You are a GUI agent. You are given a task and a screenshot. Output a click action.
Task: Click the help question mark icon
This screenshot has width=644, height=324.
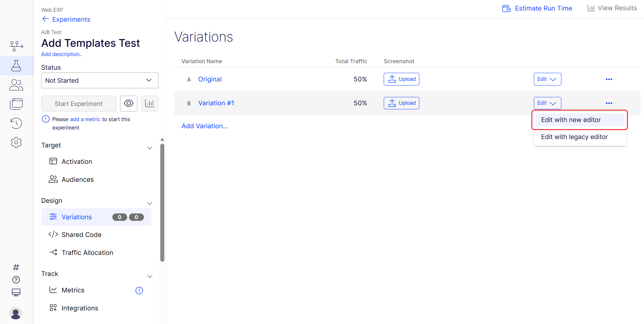pyautogui.click(x=16, y=280)
